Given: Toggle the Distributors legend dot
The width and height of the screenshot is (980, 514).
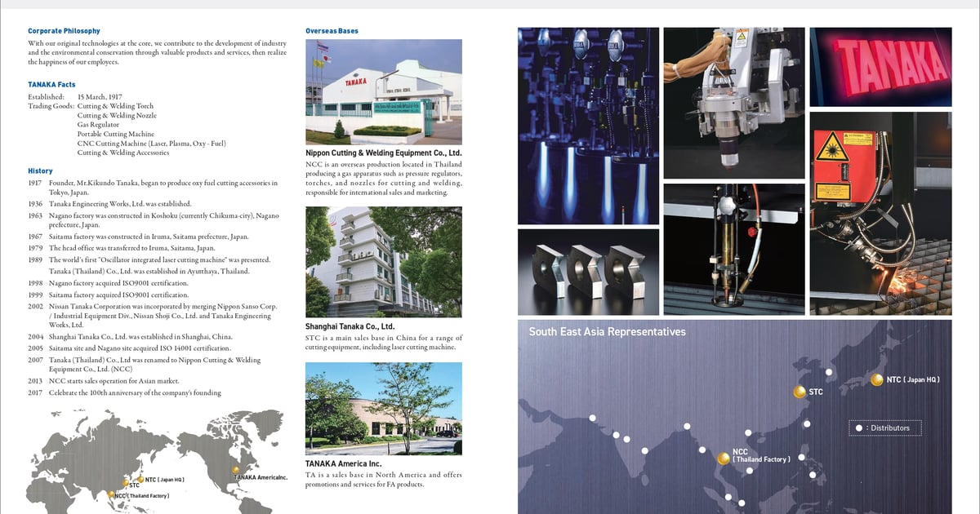Looking at the screenshot, I should pos(858,428).
